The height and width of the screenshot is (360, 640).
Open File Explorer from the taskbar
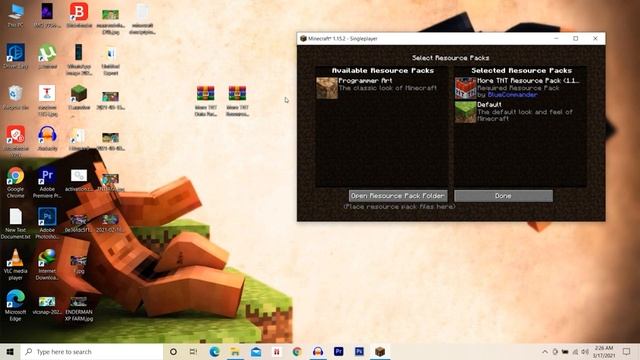(235, 351)
